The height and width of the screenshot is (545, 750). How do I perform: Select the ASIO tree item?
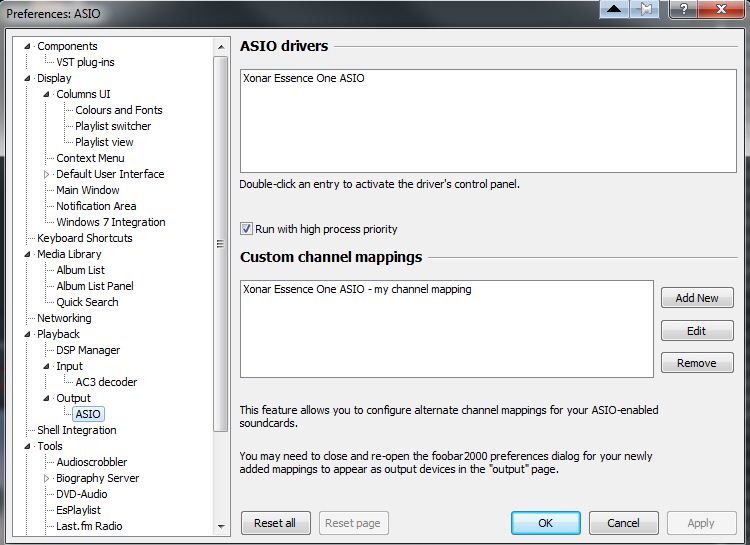(88, 414)
